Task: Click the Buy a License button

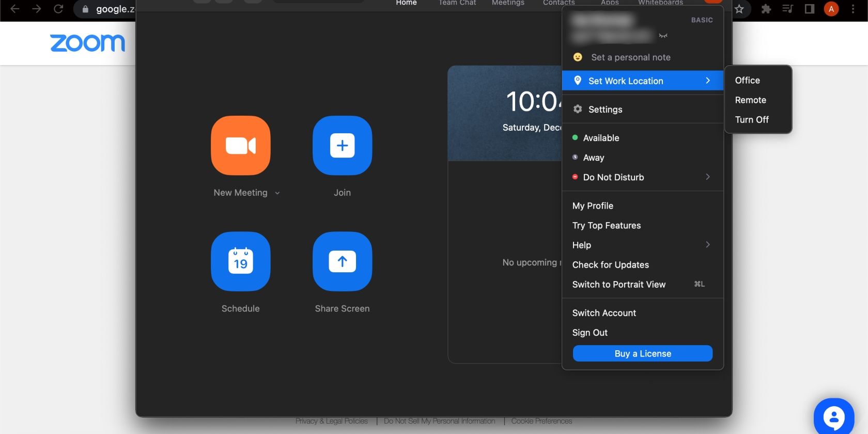Action: (x=642, y=354)
